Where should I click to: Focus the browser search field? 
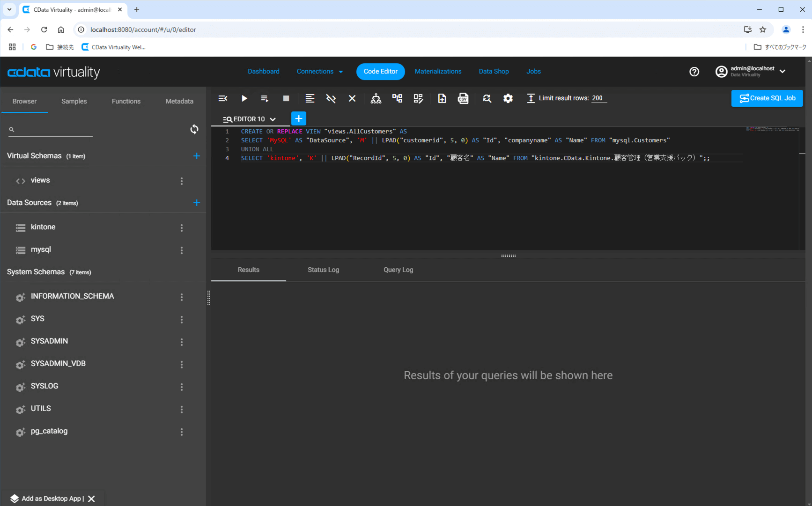[x=51, y=129]
